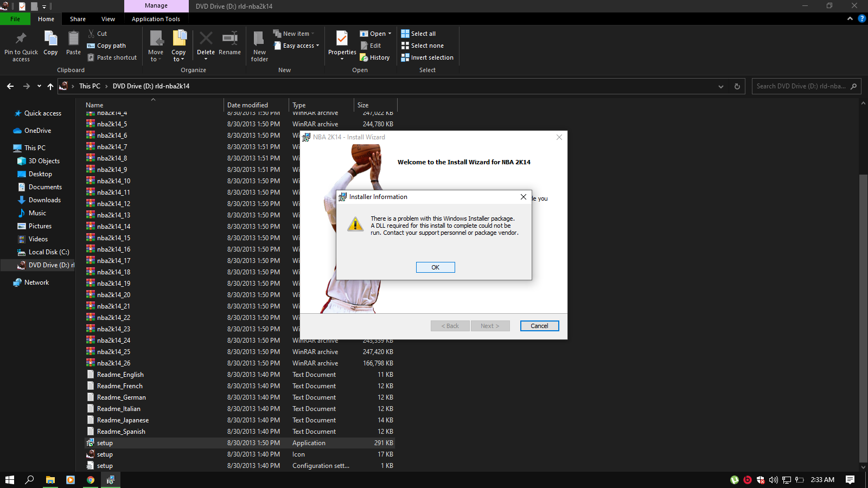868x488 pixels.
Task: Sort by the Name column header
Action: coord(153,105)
